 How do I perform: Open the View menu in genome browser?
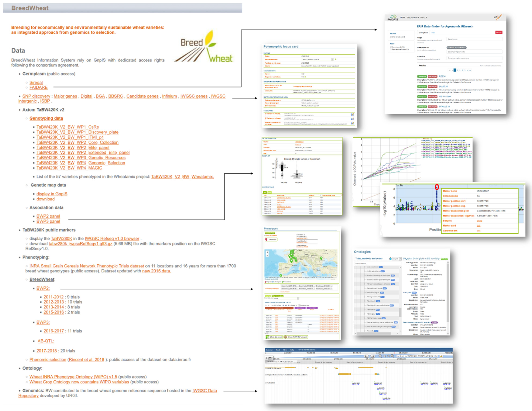pos(285,350)
